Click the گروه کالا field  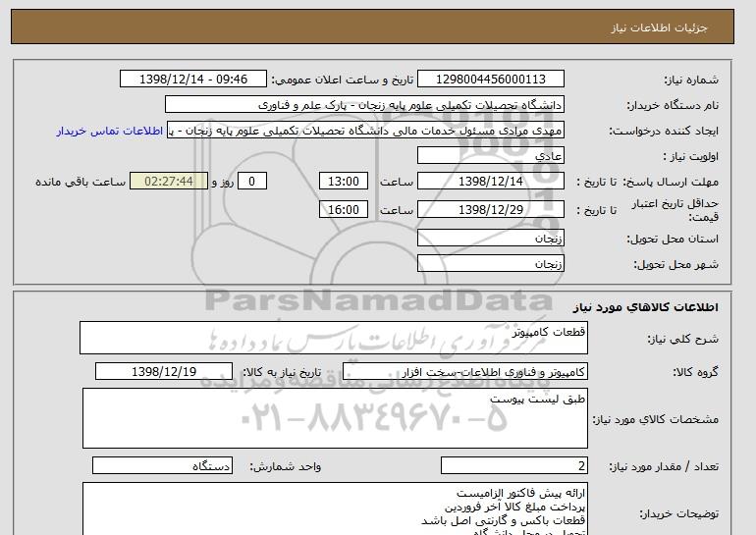coord(465,372)
